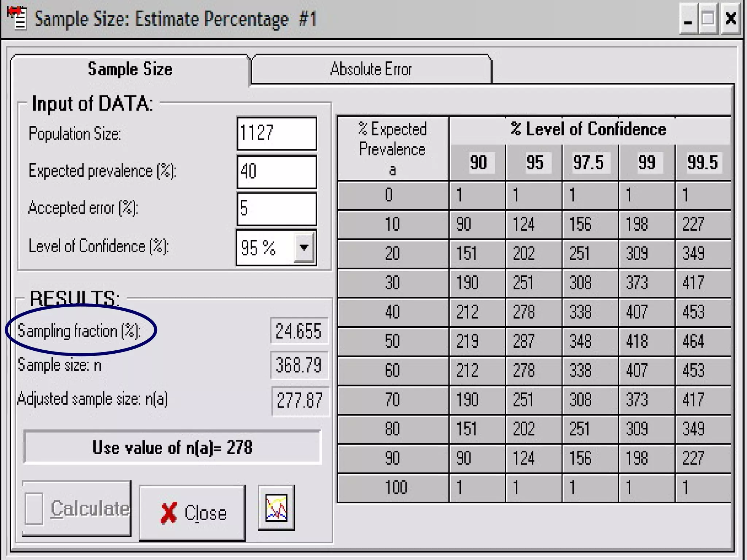The height and width of the screenshot is (560, 747).
Task: Select the prevalence 40 row header
Action: tap(392, 312)
